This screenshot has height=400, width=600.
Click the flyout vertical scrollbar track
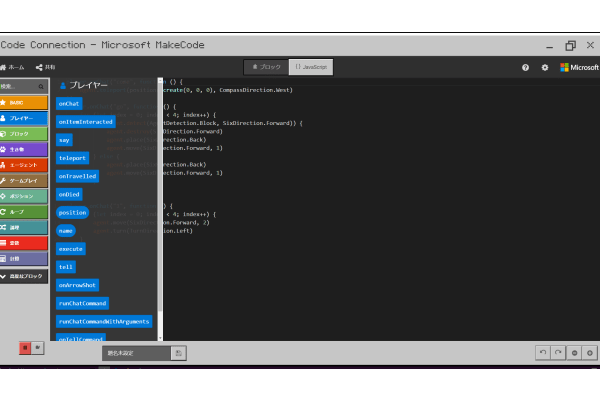point(160,211)
